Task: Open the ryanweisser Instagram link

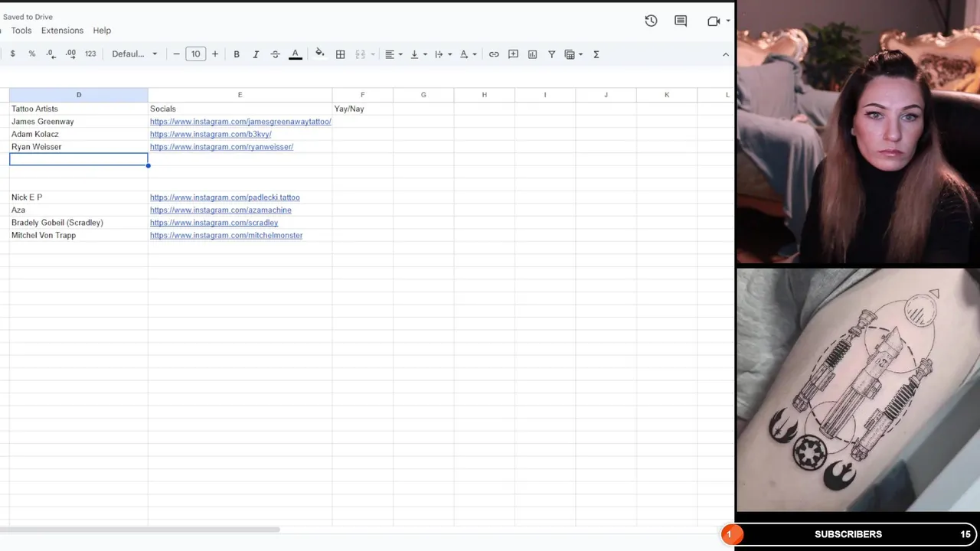Action: [221, 147]
